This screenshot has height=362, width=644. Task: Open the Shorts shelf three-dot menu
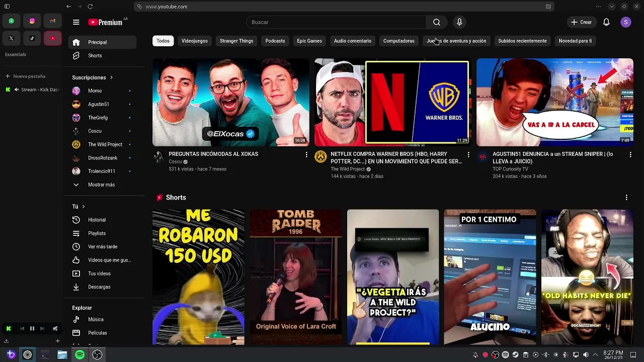(626, 198)
